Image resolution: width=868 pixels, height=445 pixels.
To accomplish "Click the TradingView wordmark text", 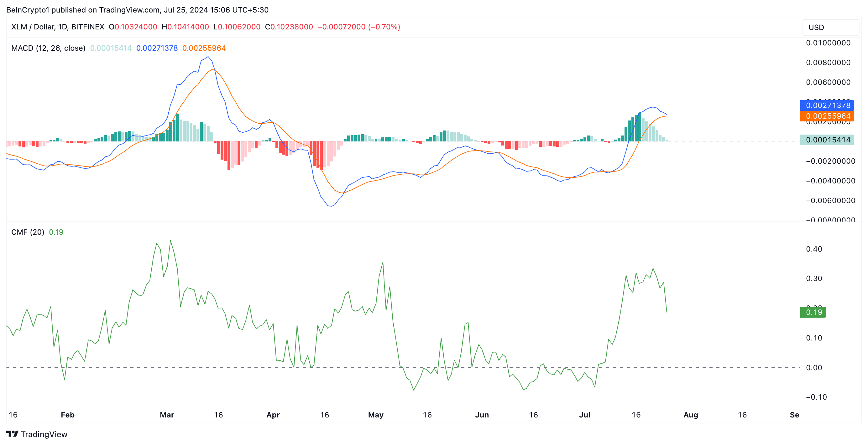I will pyautogui.click(x=44, y=434).
